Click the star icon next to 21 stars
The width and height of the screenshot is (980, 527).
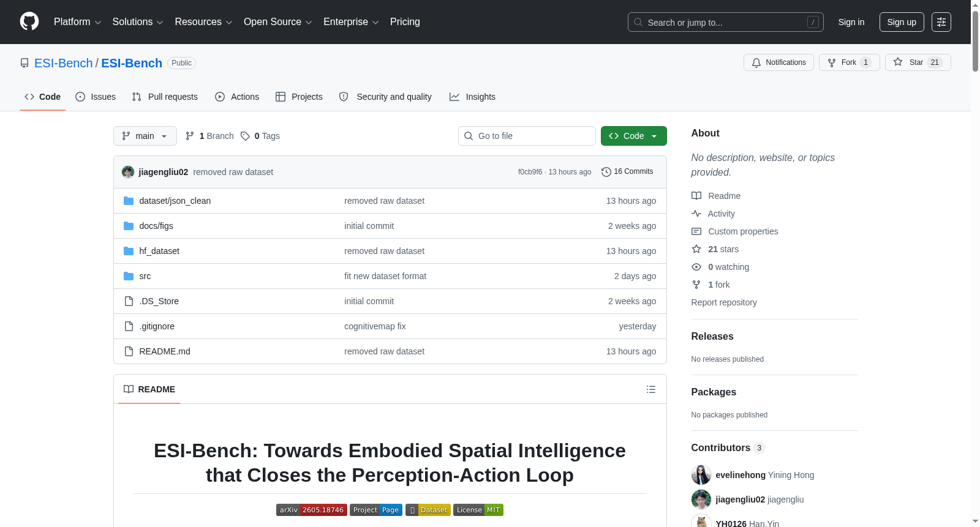point(696,249)
